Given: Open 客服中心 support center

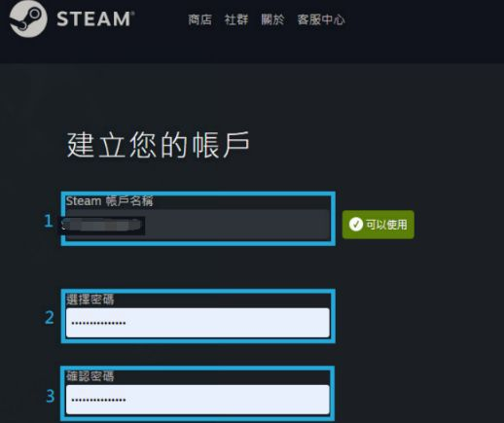Looking at the screenshot, I should [x=321, y=19].
